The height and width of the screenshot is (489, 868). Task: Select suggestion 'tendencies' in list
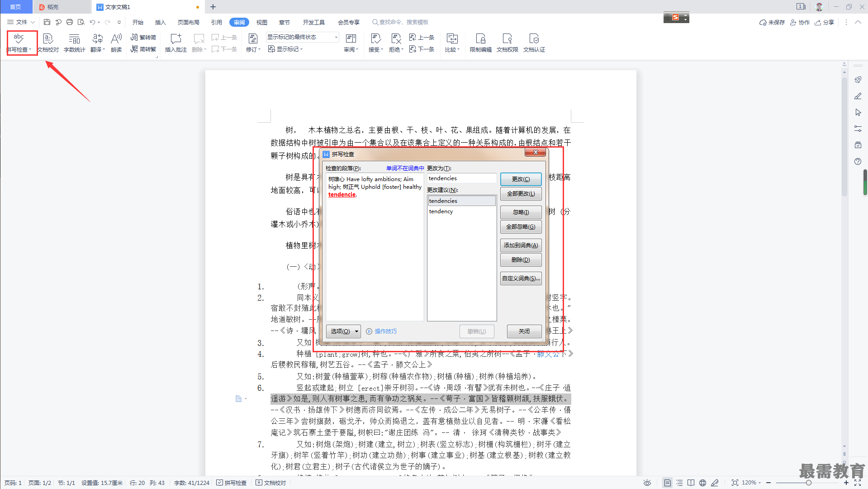tap(462, 201)
